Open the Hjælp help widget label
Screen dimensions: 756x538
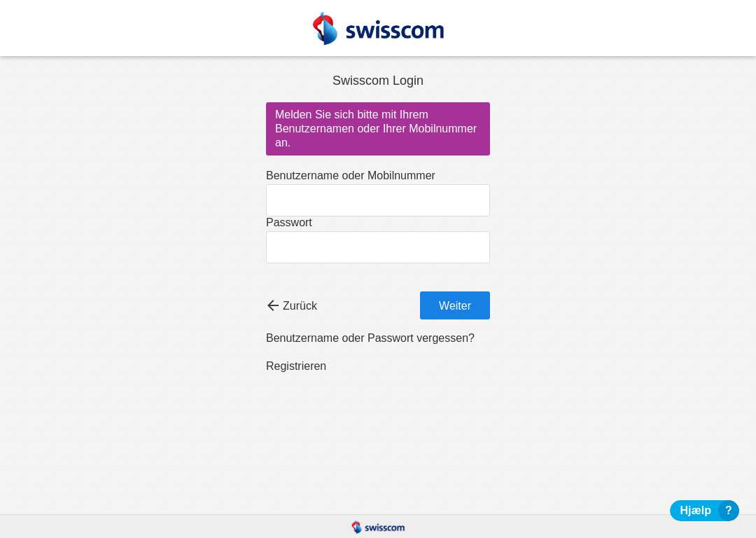(695, 511)
